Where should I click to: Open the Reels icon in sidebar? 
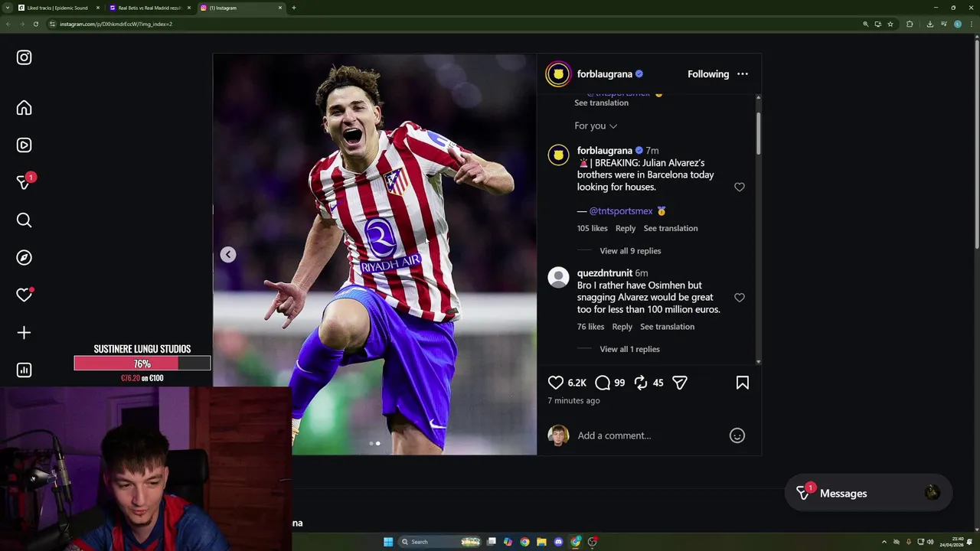point(24,145)
